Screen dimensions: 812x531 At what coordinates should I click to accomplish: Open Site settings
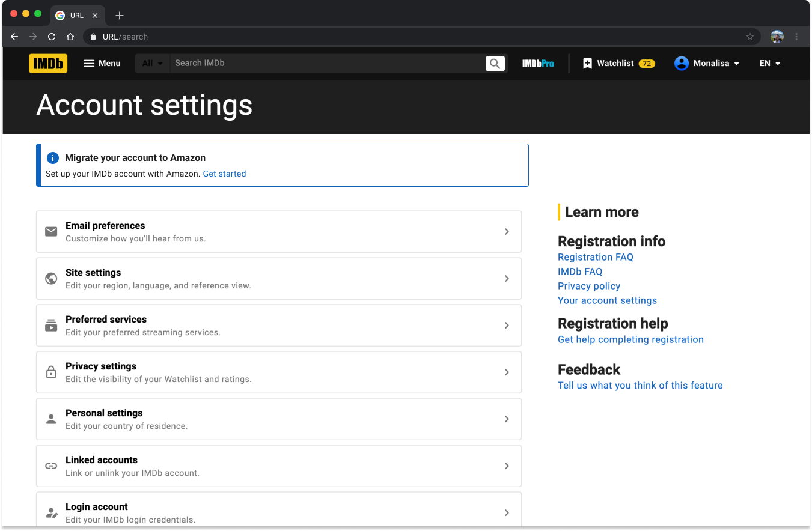[x=279, y=278]
